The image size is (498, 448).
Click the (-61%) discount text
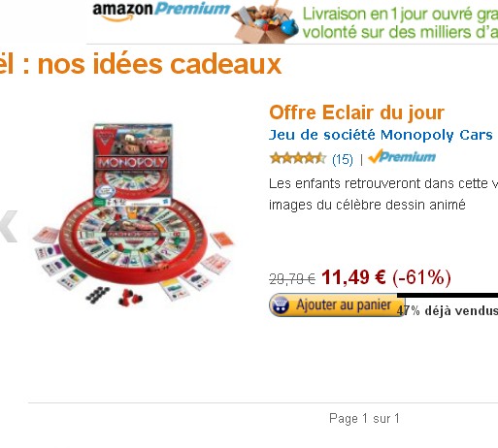pos(421,277)
